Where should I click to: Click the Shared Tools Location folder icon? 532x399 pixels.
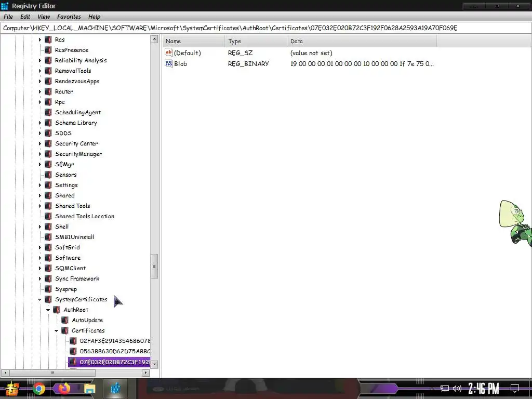(x=48, y=216)
